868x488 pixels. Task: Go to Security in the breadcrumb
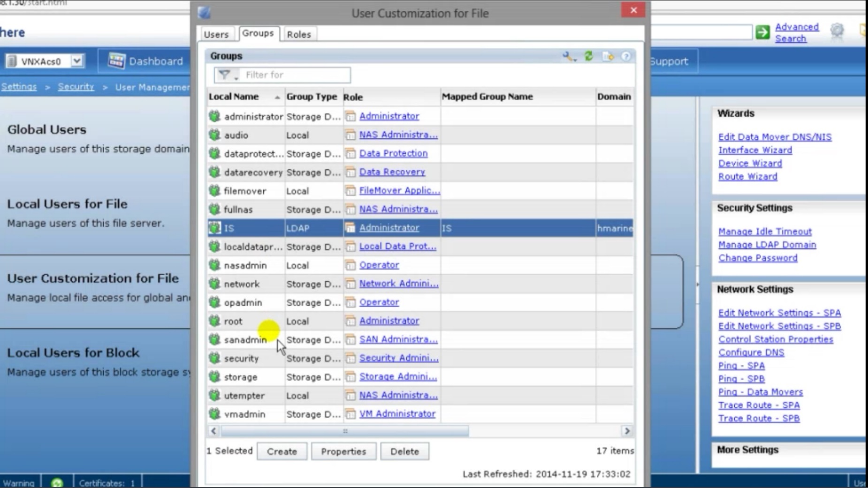point(76,87)
